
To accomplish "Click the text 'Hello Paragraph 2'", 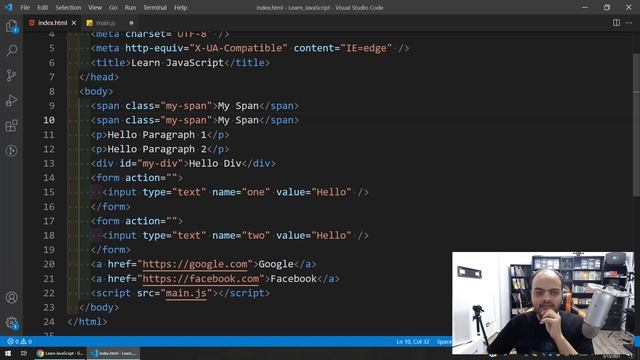I will click(157, 149).
